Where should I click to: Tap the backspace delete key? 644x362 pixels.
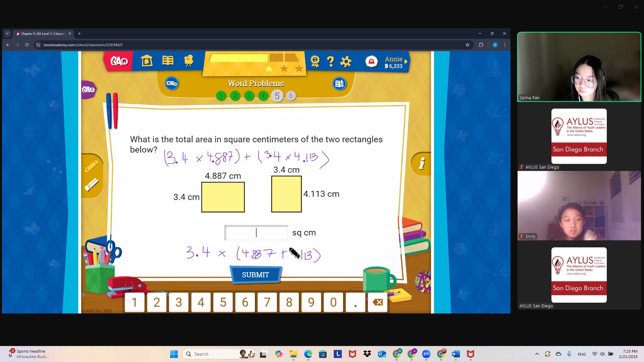click(x=378, y=302)
